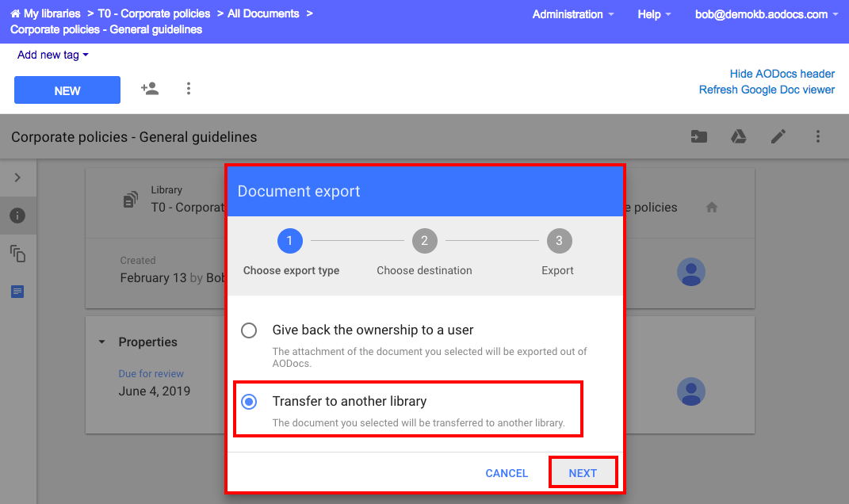Open the document header three-dot menu

point(817,136)
